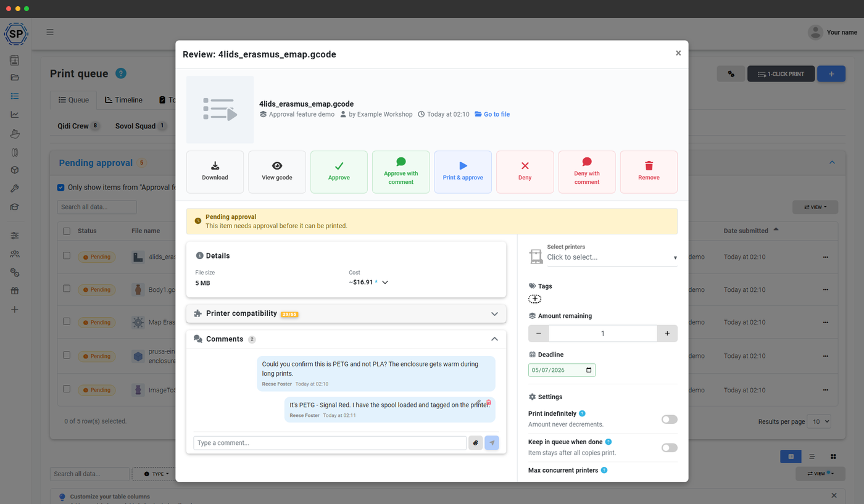This screenshot has width=864, height=504.
Task: Approve the file with the green checkmark
Action: tap(339, 172)
